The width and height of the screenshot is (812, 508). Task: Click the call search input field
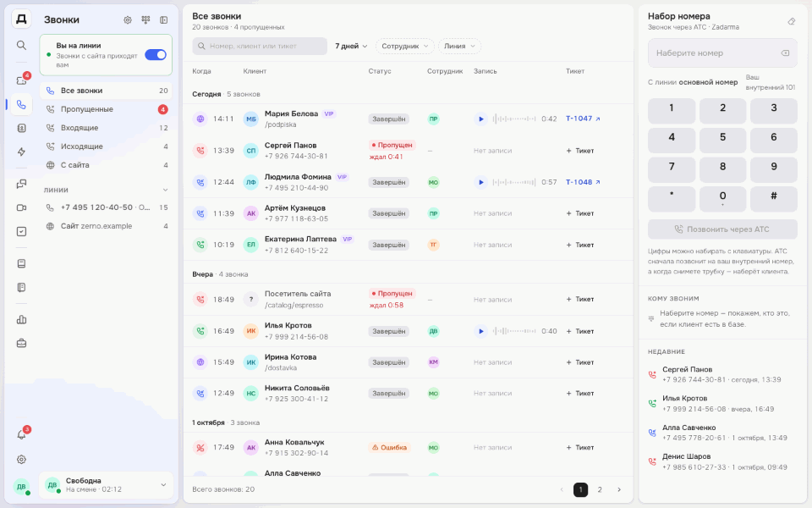(260, 46)
